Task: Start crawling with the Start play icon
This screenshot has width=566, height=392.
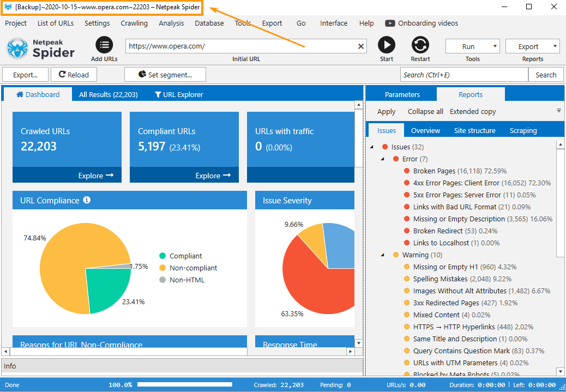Action: click(x=387, y=45)
